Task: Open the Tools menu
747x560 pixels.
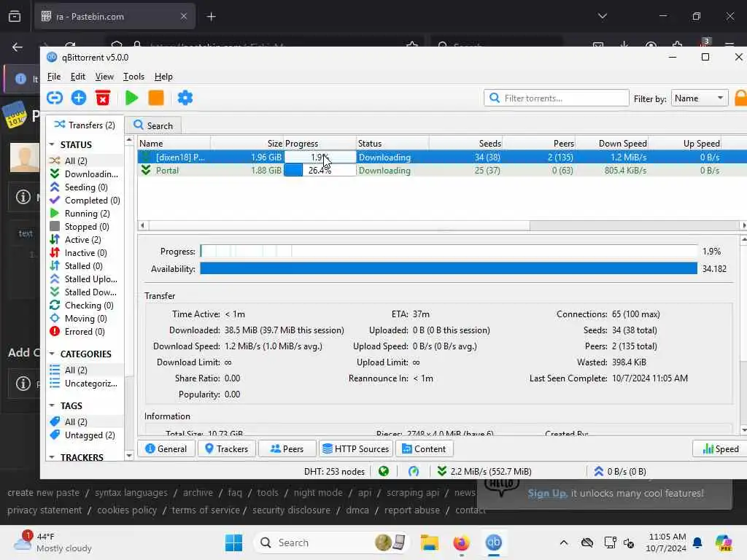Action: [x=133, y=77]
